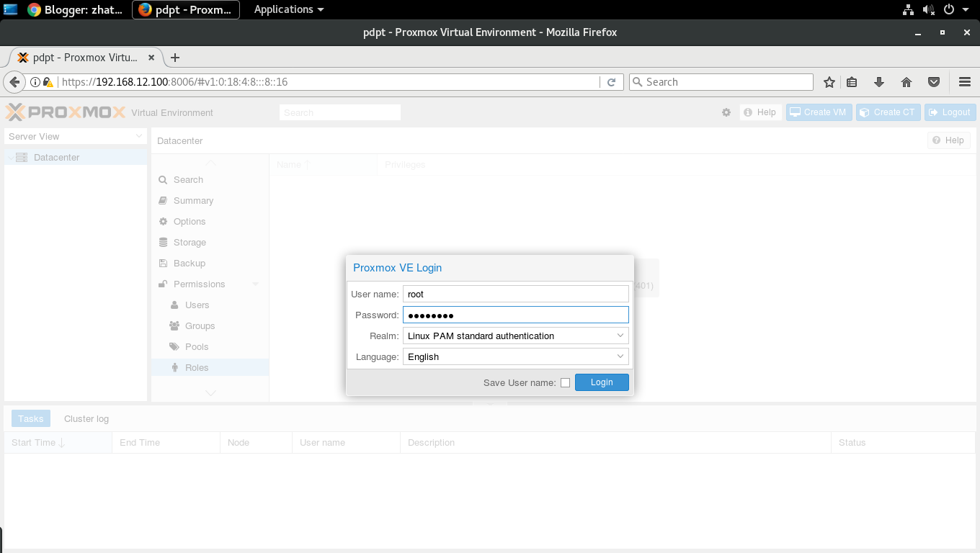Click the Node column header
The width and height of the screenshot is (980, 553).
256,443
